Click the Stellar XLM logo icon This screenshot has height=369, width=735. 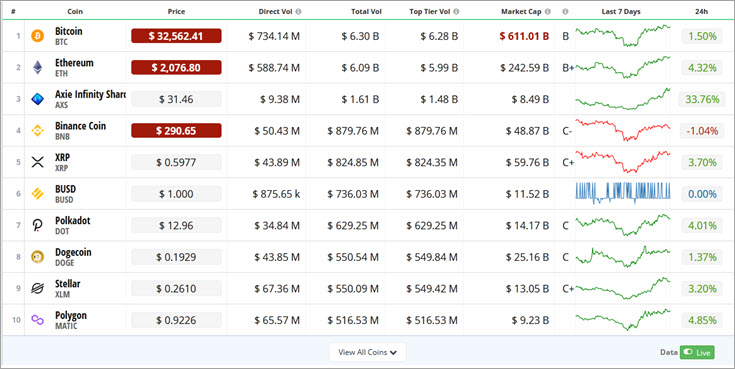pos(37,288)
